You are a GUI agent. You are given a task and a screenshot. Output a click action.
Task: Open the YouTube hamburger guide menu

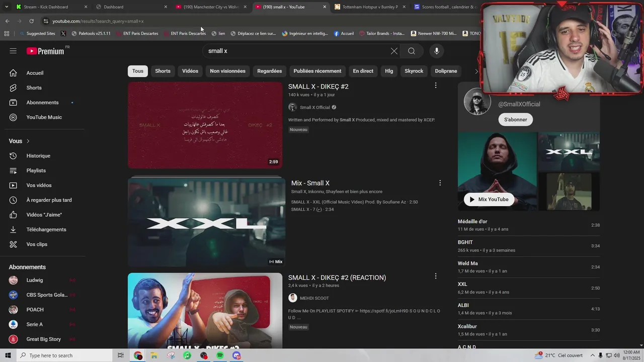pos(13,51)
